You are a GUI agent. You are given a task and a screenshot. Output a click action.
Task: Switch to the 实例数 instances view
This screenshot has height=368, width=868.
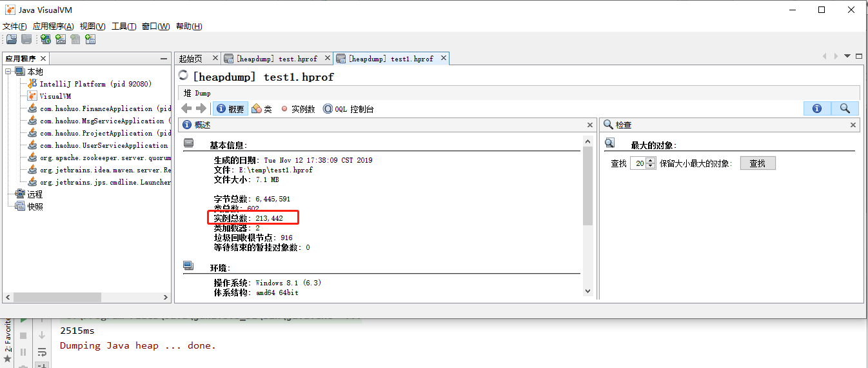tap(298, 109)
